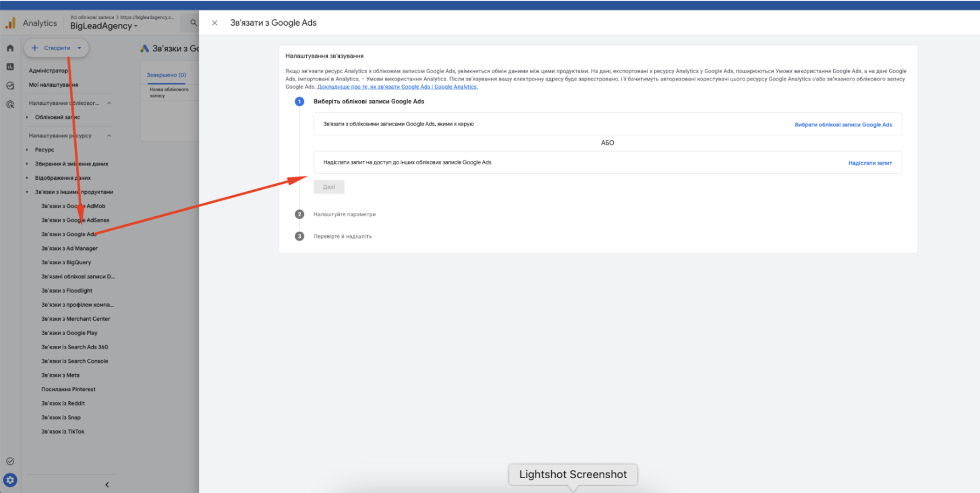This screenshot has height=493, width=980.
Task: Open the Explore icon in left rail
Action: [10, 86]
